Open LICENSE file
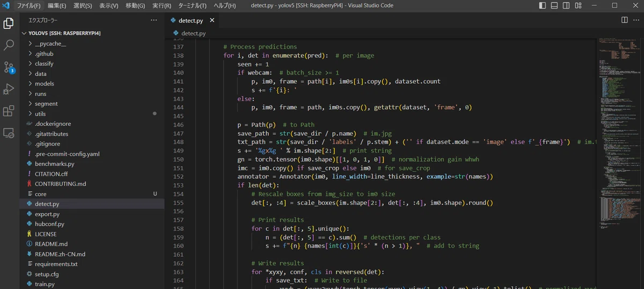The height and width of the screenshot is (289, 644). click(x=92, y=234)
